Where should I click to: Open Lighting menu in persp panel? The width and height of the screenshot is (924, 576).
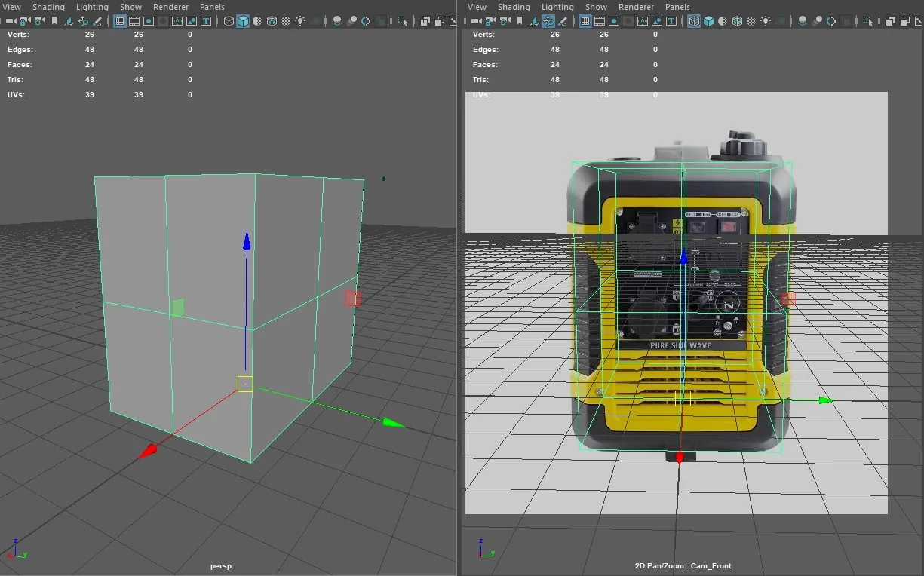click(x=92, y=7)
